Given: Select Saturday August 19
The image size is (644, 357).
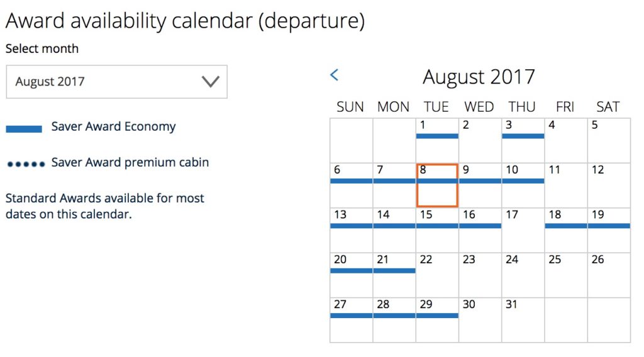Looking at the screenshot, I should coord(608,230).
